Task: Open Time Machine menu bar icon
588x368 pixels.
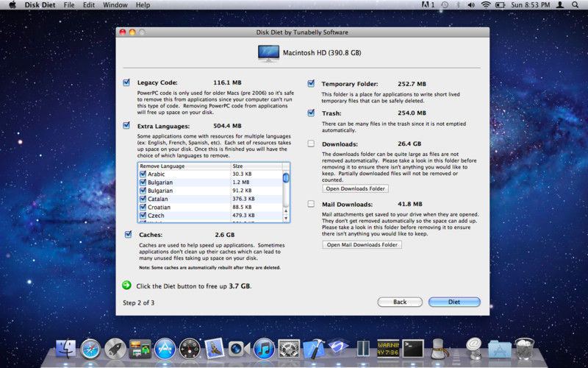Action: (x=445, y=5)
